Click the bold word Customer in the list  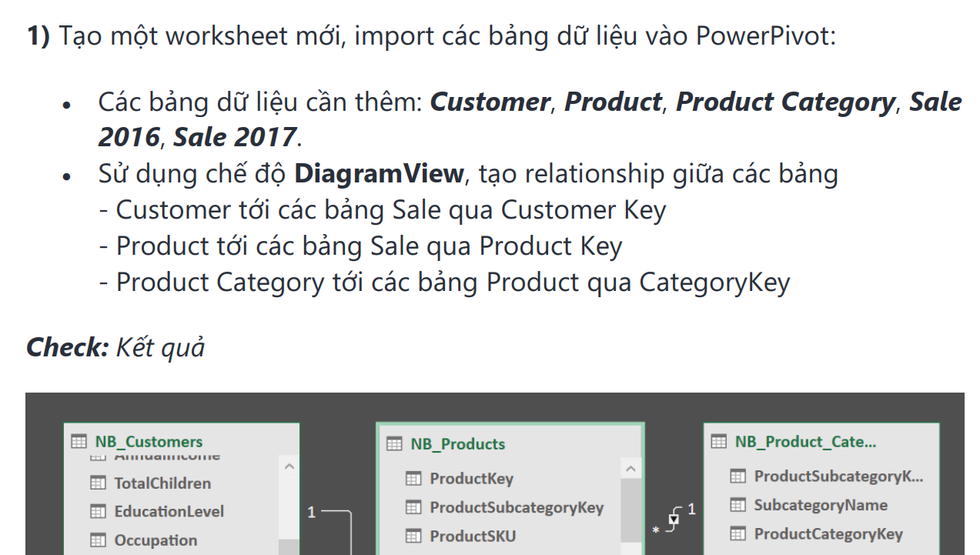(x=490, y=102)
